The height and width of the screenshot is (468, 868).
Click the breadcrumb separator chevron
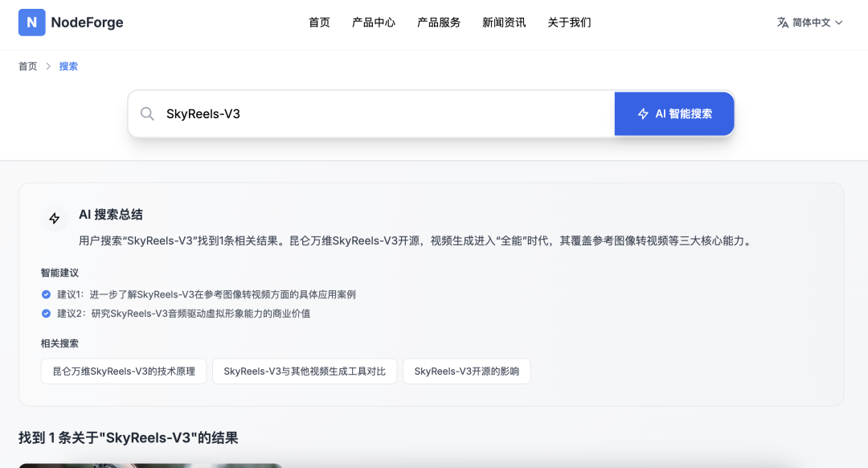pos(48,67)
